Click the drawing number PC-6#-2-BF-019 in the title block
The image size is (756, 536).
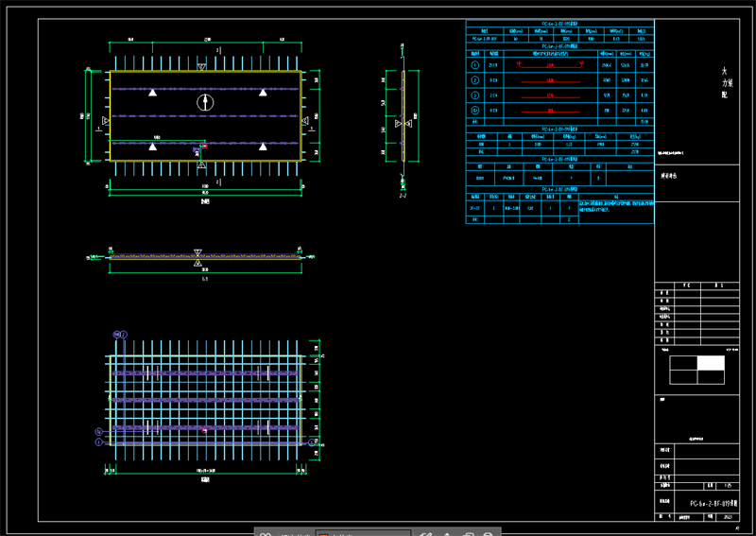coord(713,503)
